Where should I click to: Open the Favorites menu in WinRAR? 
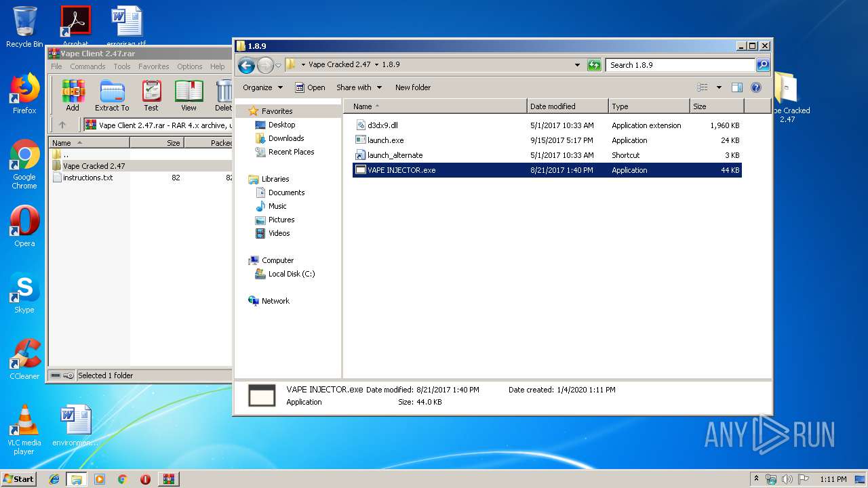coord(154,66)
